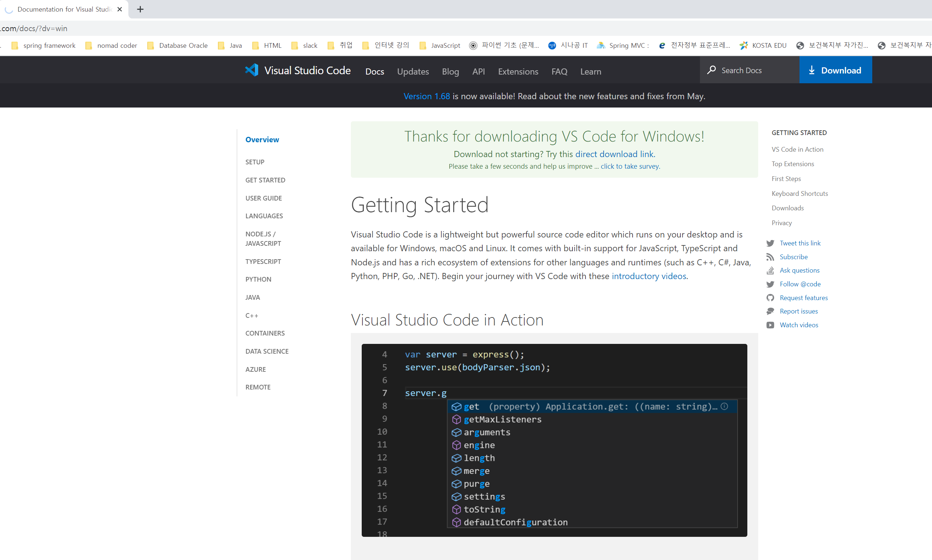The image size is (932, 560).
Task: Open the Updates navigation tab
Action: pos(413,71)
